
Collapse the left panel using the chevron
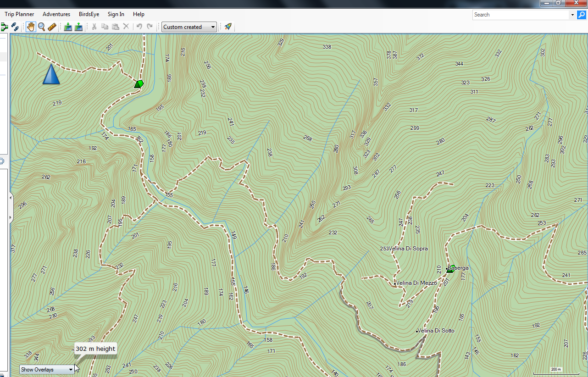point(11,197)
